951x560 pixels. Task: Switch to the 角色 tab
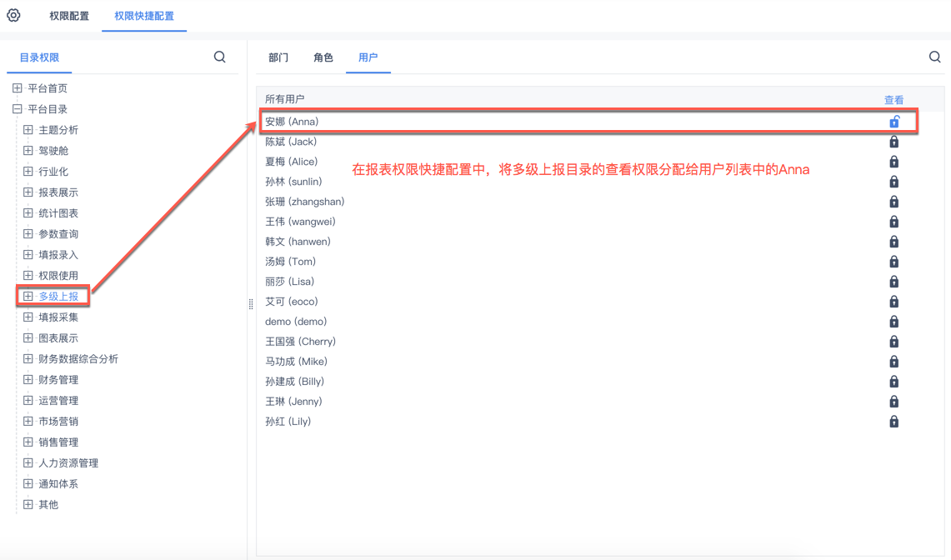point(323,57)
